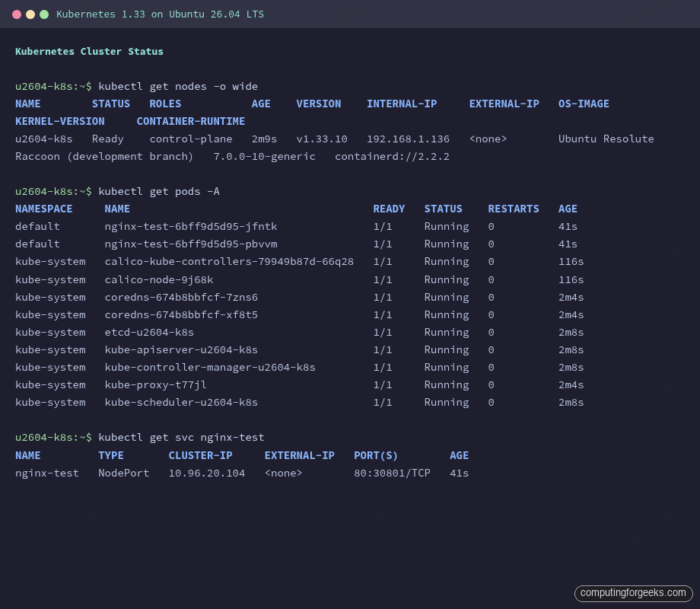Click the Kubernetes Cluster Status heading
This screenshot has height=609, width=700.
coord(89,51)
